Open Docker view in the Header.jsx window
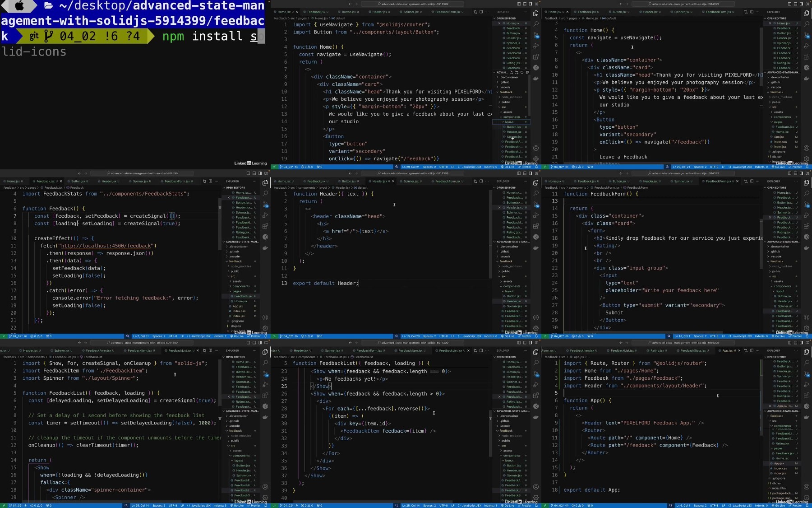Viewport: 812px width, 508px height. [536, 247]
